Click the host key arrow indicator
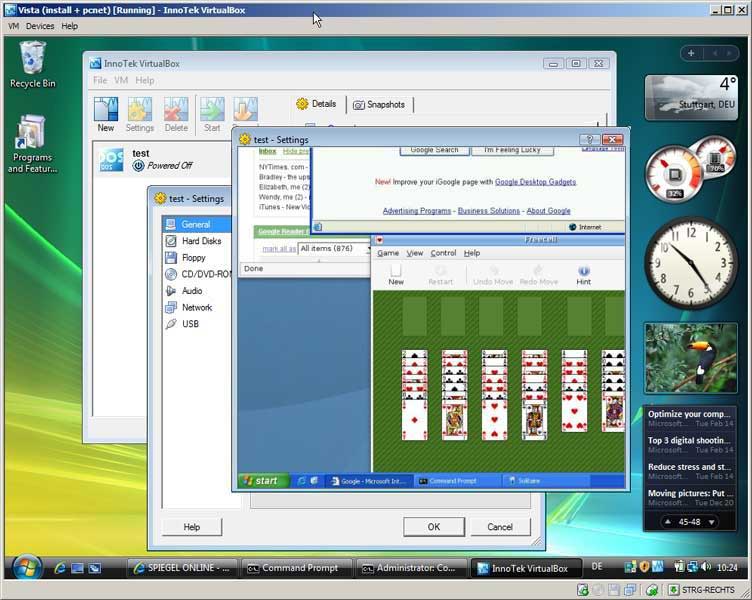Image resolution: width=752 pixels, height=600 pixels. click(x=673, y=590)
